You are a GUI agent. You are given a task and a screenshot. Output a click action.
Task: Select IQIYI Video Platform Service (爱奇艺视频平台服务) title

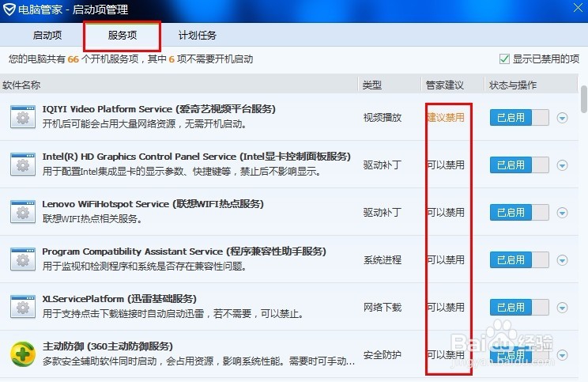pos(159,109)
